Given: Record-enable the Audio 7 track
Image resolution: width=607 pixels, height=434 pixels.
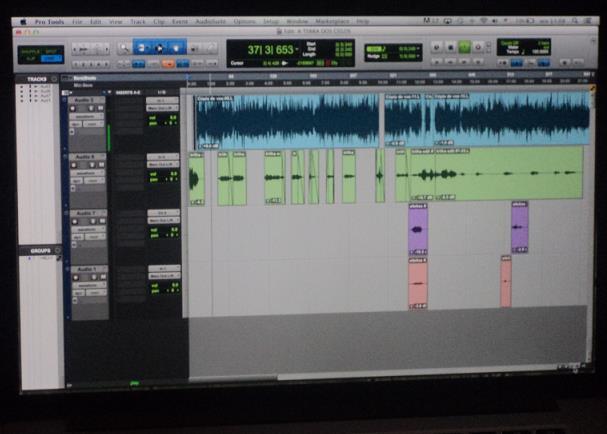Looking at the screenshot, I should [x=75, y=221].
